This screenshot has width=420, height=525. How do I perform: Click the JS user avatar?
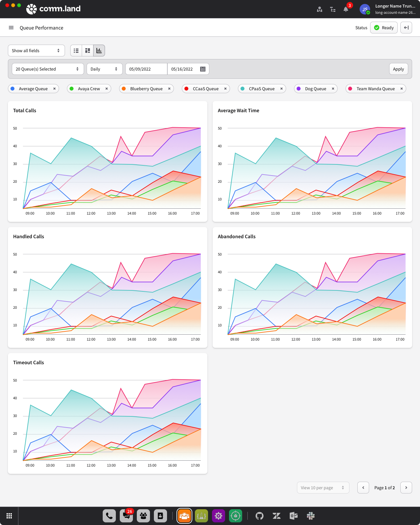coord(365,9)
